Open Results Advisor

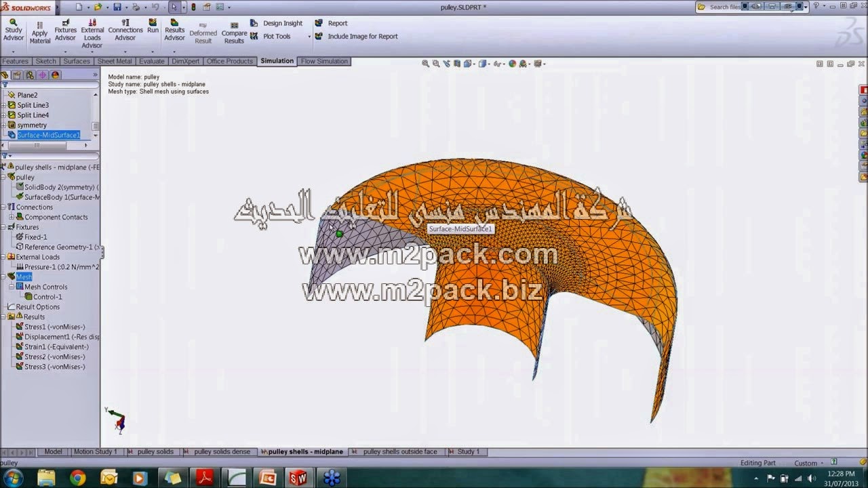pos(174,30)
